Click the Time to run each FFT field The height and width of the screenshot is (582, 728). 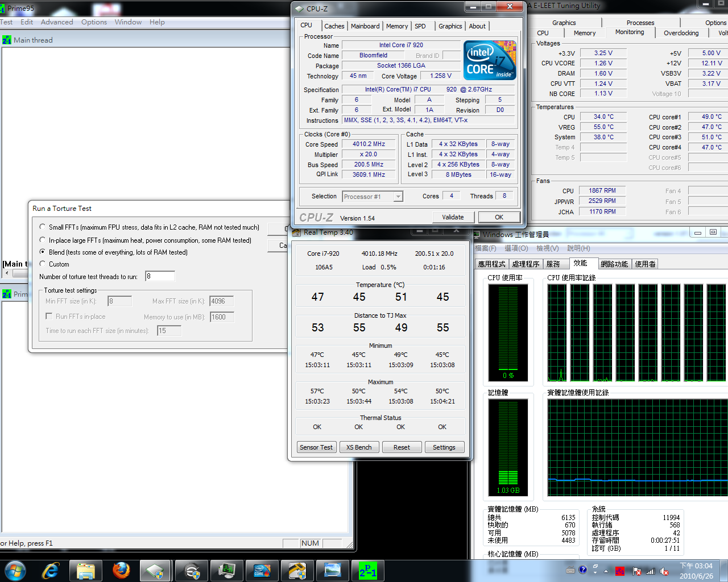click(169, 331)
